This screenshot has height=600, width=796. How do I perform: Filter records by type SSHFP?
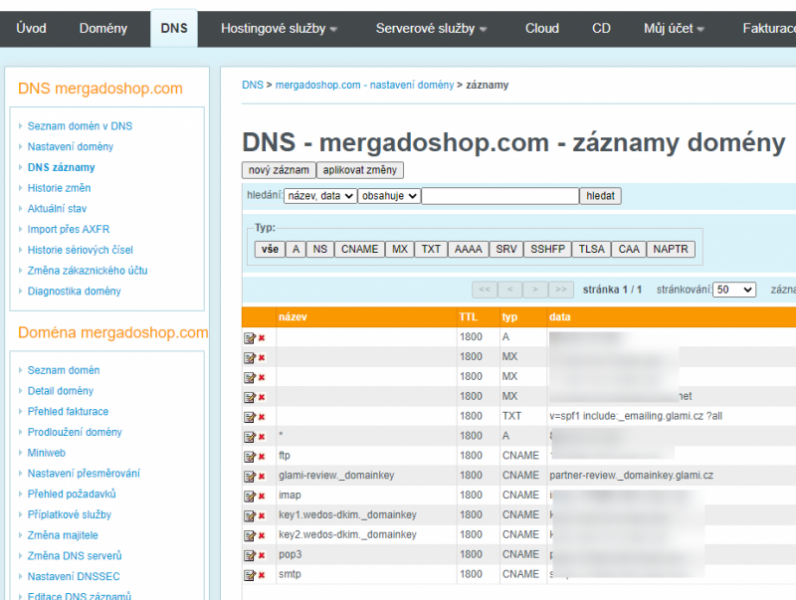tap(548, 249)
